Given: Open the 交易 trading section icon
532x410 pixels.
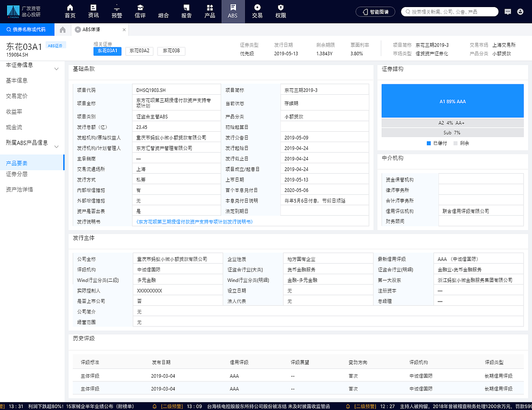Looking at the screenshot, I should 257,11.
